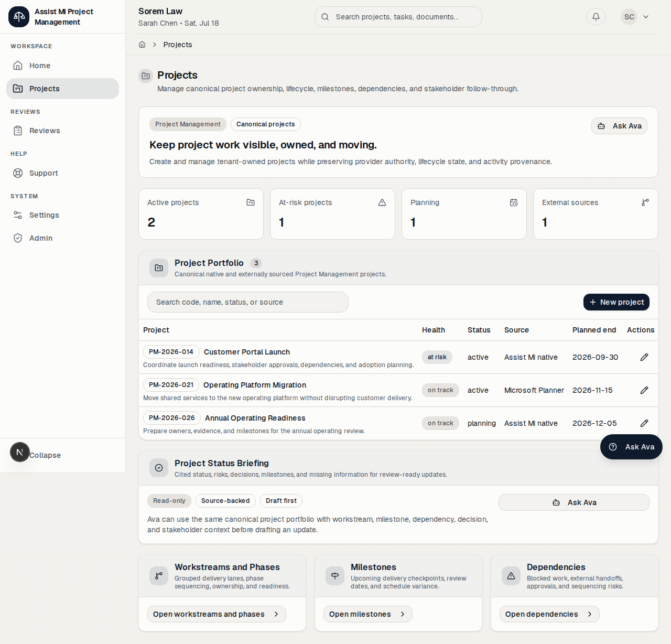Click the 2026-09-30 planned end date
The width and height of the screenshot is (671, 644).
point(596,357)
